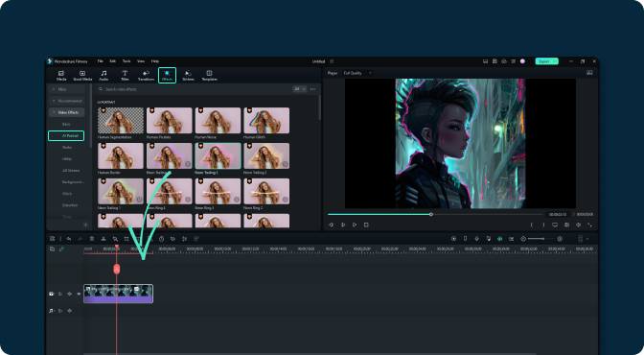Viewport: 644px width, 355px height.
Task: Open the Stock Media tab
Action: tap(82, 76)
